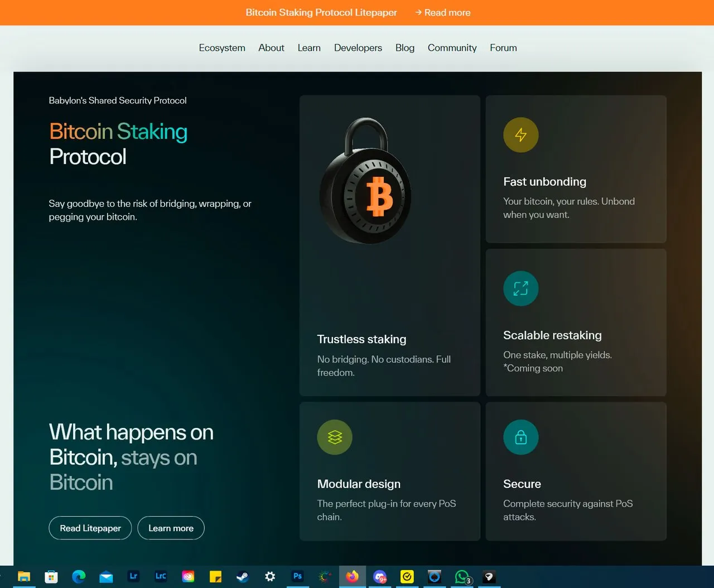714x588 pixels.
Task: Click the Fast unbonding heading
Action: click(x=544, y=181)
